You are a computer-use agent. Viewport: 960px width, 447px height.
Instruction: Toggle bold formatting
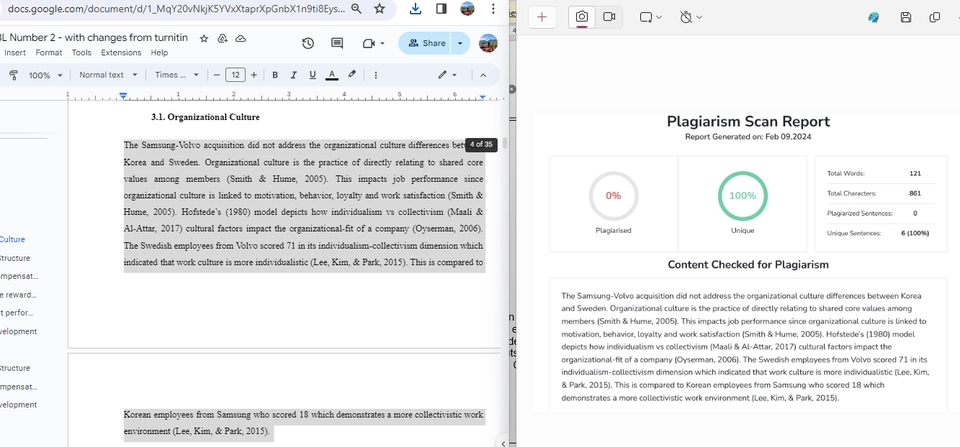(x=275, y=75)
